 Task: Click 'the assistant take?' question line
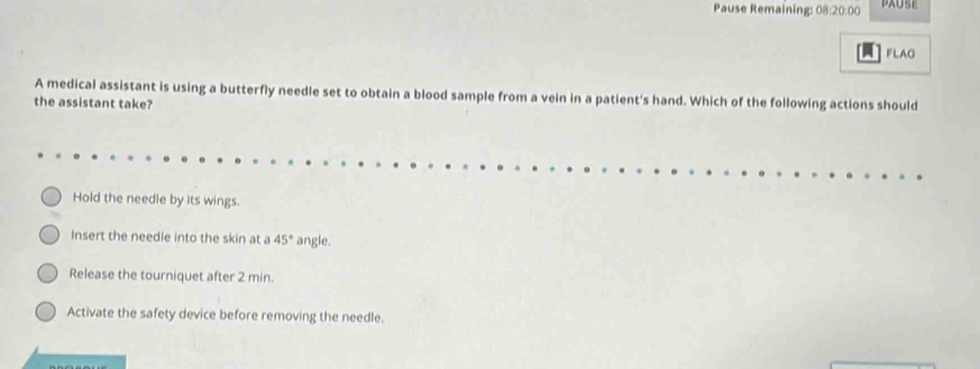click(x=93, y=103)
